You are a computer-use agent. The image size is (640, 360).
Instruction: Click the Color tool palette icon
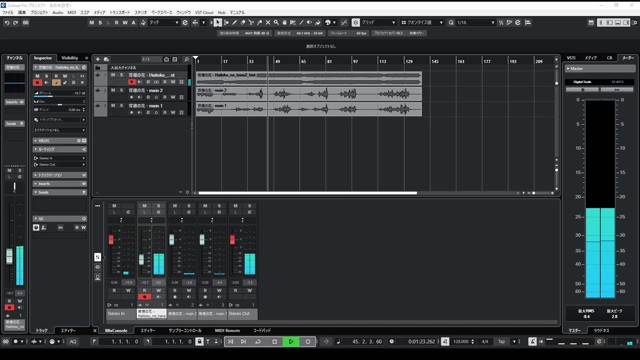[328, 23]
